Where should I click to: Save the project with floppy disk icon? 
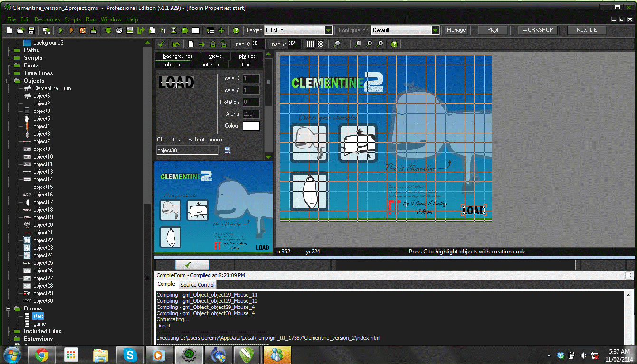click(x=32, y=30)
